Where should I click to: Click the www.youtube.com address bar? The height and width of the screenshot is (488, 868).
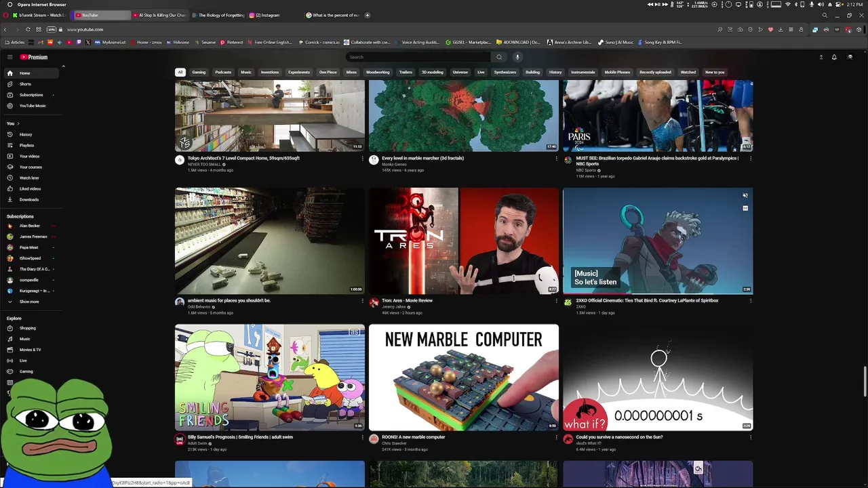(x=85, y=29)
